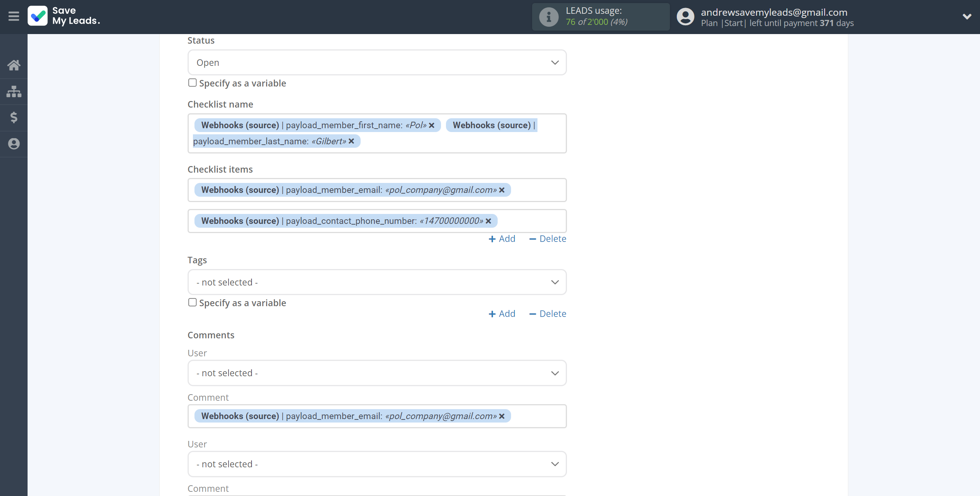Click the 76 of 2'000 usage text

point(596,22)
